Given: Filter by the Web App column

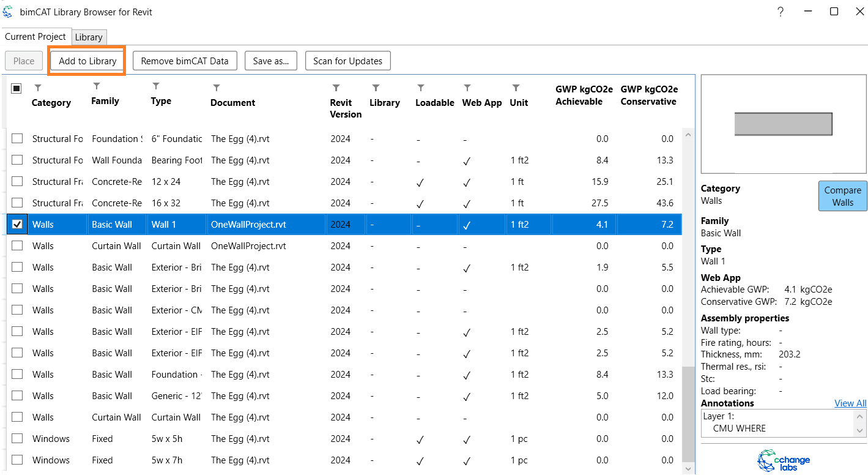Looking at the screenshot, I should [x=467, y=88].
